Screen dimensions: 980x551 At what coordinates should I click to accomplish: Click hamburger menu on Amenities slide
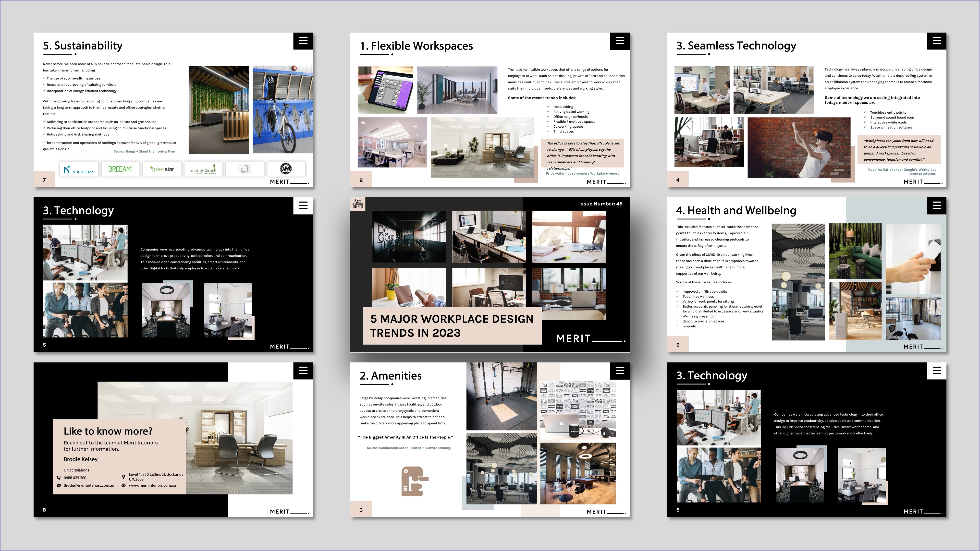pyautogui.click(x=620, y=370)
